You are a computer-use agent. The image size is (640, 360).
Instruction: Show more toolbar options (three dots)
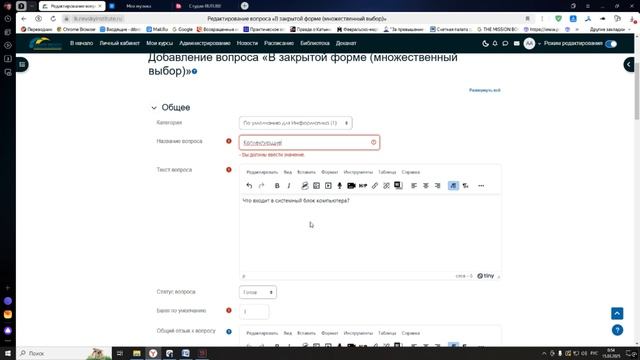481,186
